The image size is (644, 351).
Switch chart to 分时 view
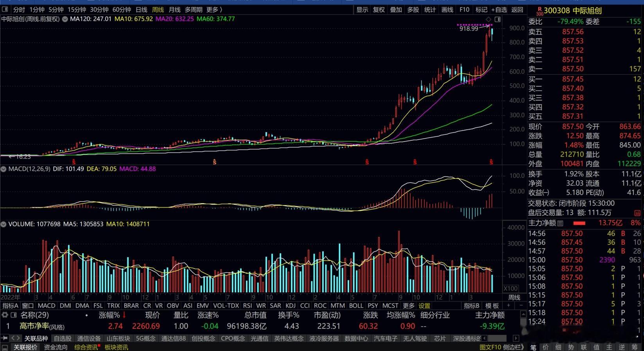tap(19, 10)
